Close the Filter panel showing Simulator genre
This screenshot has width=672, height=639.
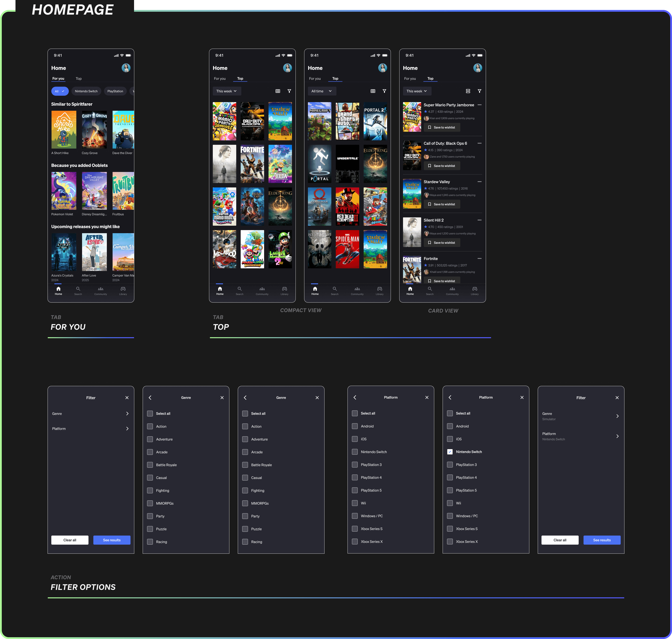[x=617, y=398]
